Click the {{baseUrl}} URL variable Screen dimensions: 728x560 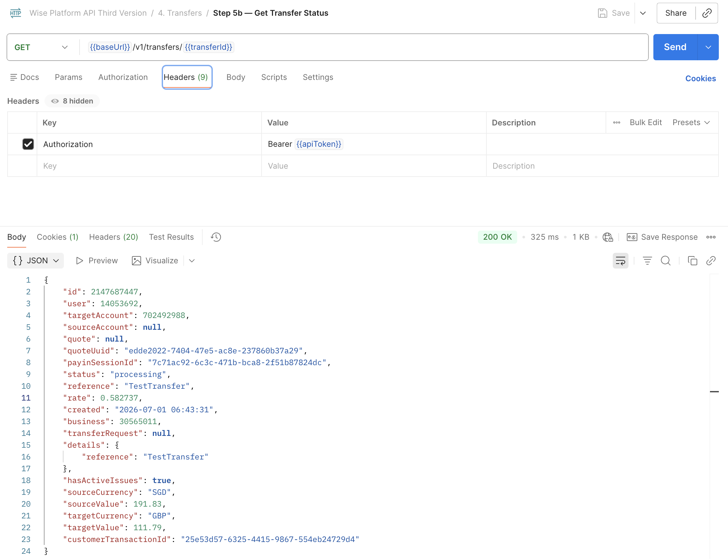point(110,47)
